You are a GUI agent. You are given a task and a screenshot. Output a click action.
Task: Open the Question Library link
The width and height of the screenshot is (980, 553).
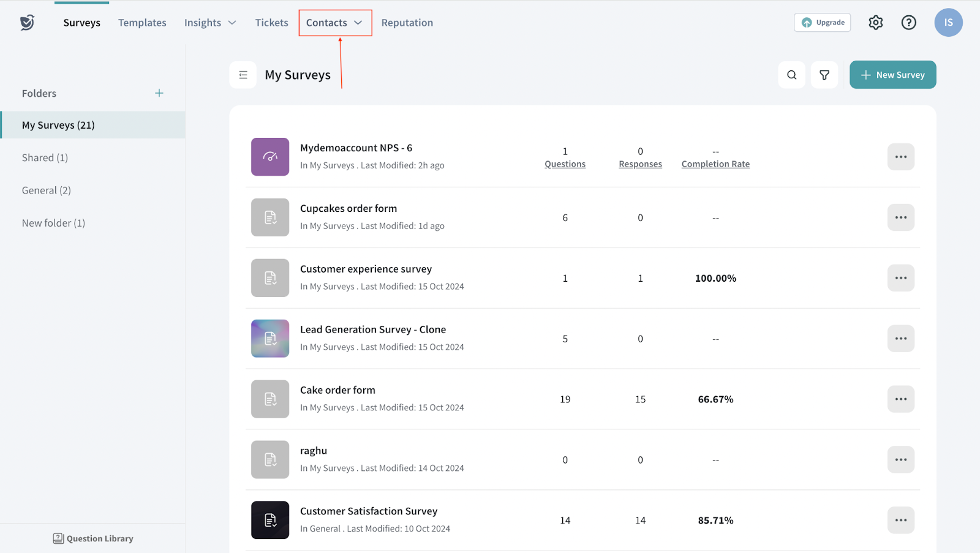coord(93,538)
